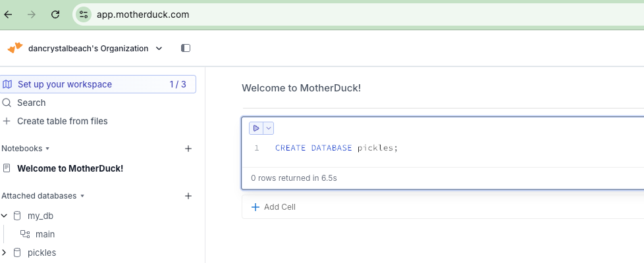Open the dancrystalbeach's Organization dropdown
This screenshot has width=644, height=263.
point(95,49)
